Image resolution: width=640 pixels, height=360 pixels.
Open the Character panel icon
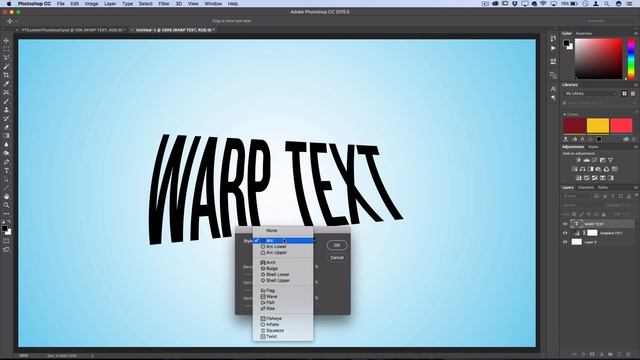click(553, 89)
